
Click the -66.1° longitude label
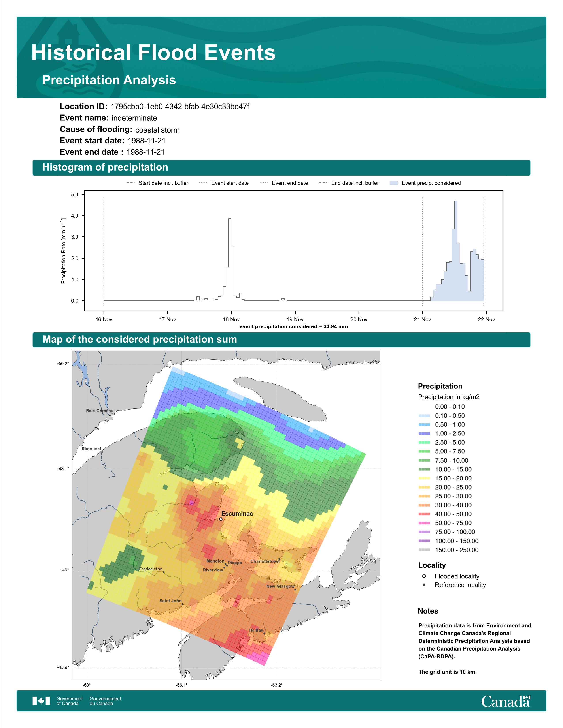tap(181, 685)
